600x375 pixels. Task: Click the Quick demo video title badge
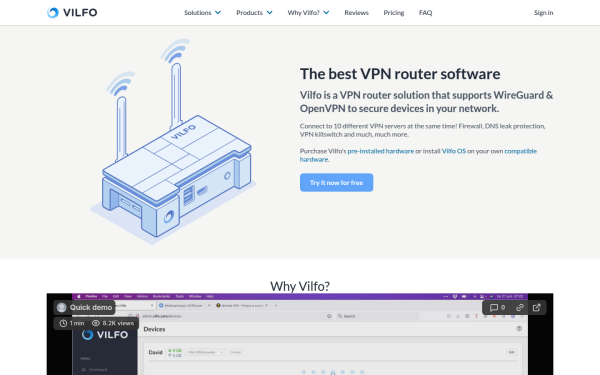(x=91, y=307)
